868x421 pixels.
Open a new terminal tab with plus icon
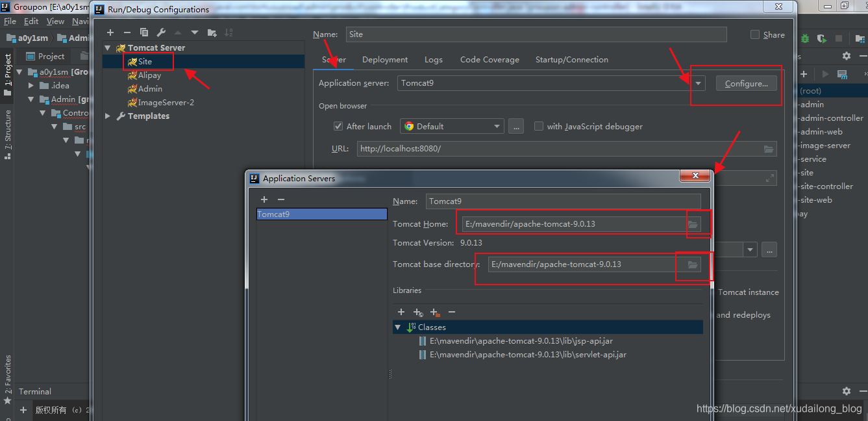(23, 410)
